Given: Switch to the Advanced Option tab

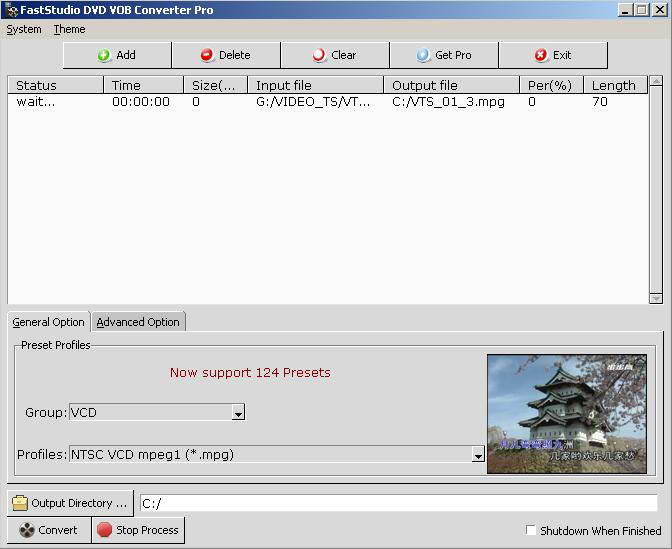Looking at the screenshot, I should click(x=138, y=322).
